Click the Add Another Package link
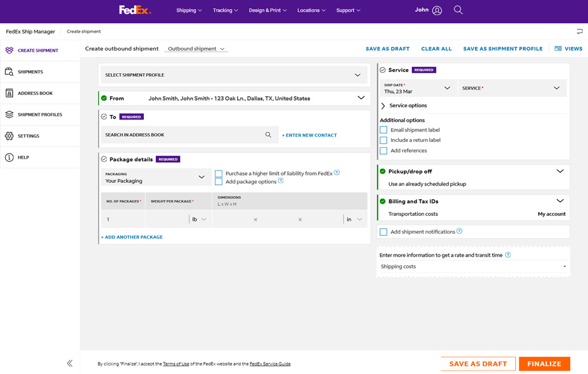The width and height of the screenshot is (588, 374). [132, 237]
